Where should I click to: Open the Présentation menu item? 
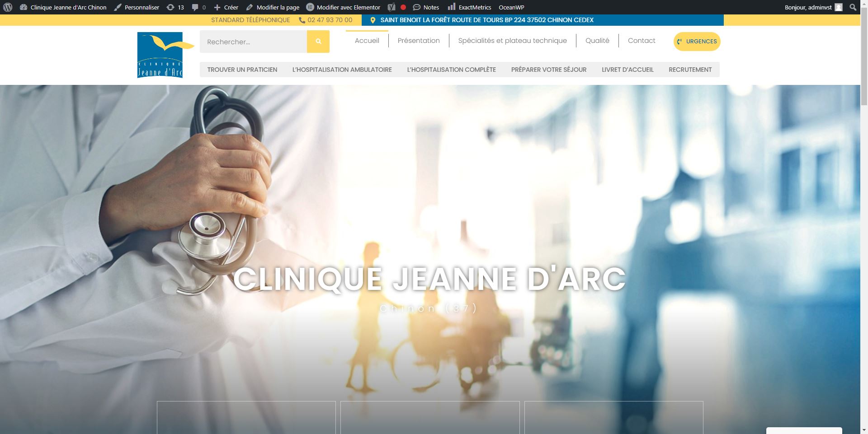(x=419, y=41)
